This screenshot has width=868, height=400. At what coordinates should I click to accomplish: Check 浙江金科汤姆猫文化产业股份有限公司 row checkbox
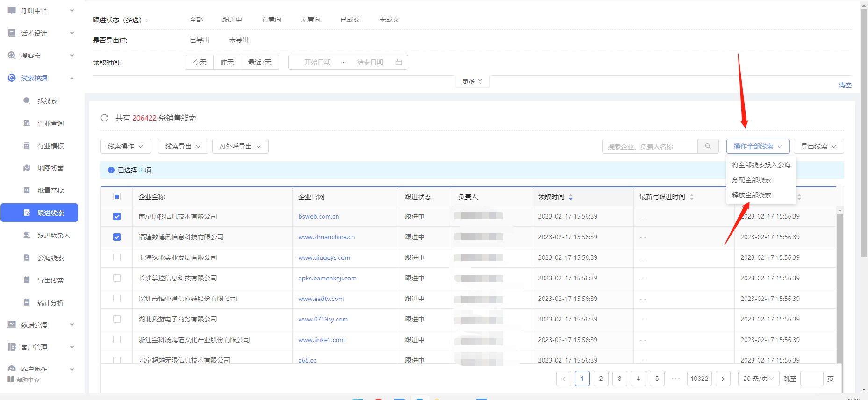point(117,340)
